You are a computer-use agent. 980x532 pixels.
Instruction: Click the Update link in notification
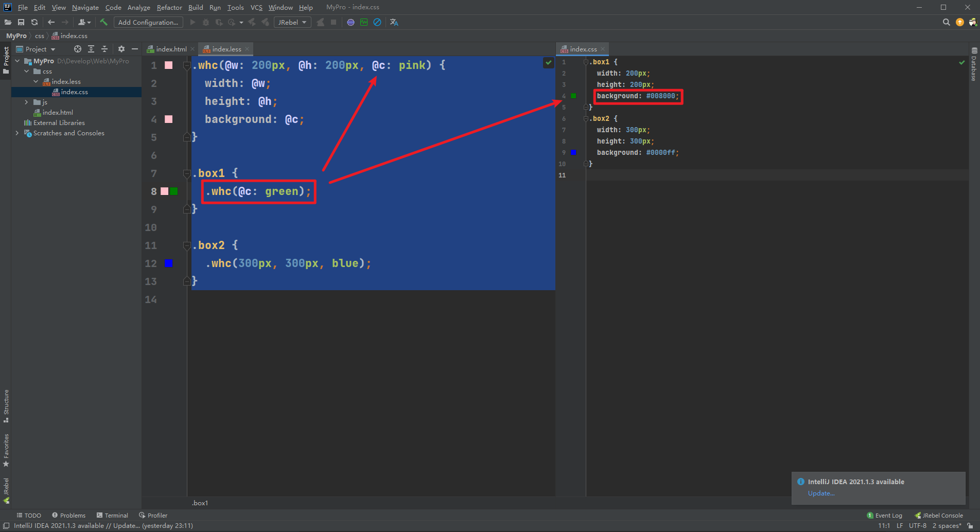click(821, 493)
